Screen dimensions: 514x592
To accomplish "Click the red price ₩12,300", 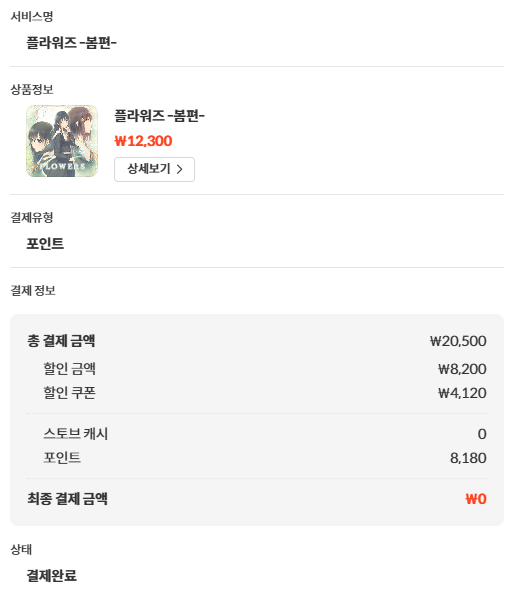I will click(143, 141).
